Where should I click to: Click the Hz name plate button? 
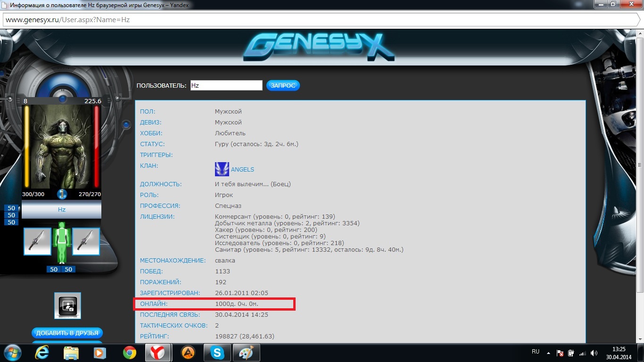62,210
